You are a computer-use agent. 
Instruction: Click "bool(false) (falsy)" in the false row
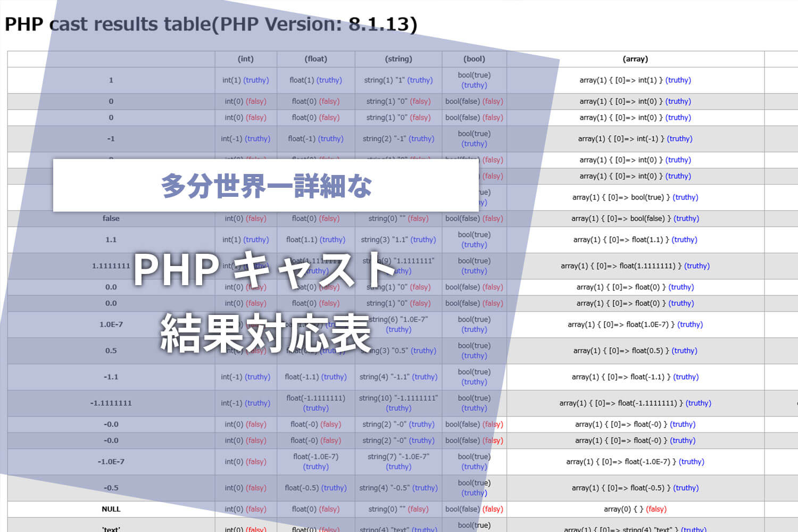[x=475, y=219]
